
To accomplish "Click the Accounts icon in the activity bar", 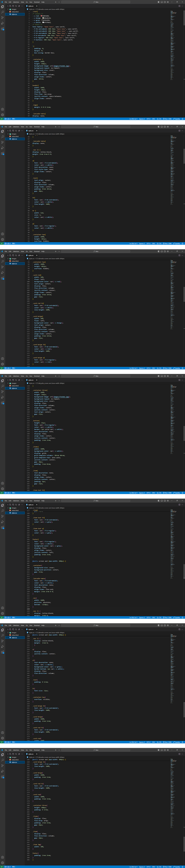I will (x=2, y=109).
